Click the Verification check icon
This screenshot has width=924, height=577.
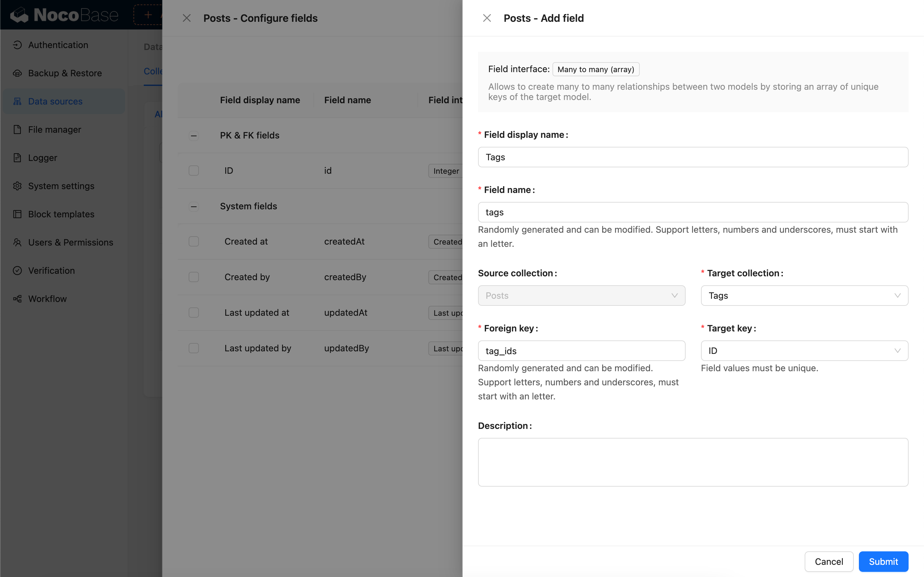point(17,271)
